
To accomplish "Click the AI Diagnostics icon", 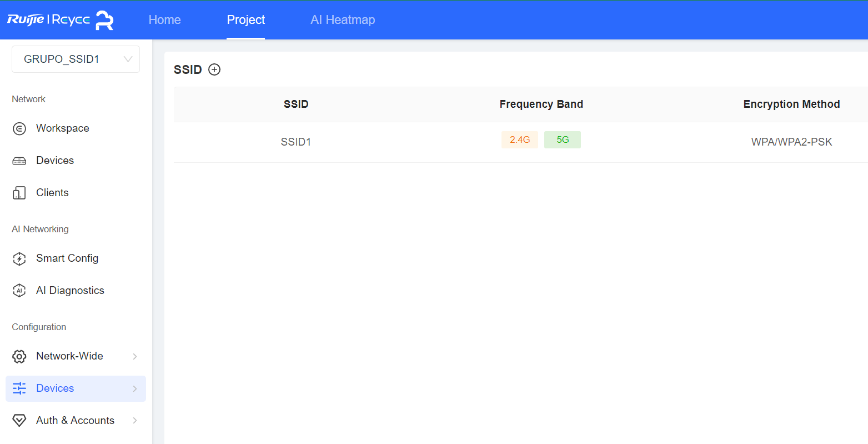I will 19,291.
